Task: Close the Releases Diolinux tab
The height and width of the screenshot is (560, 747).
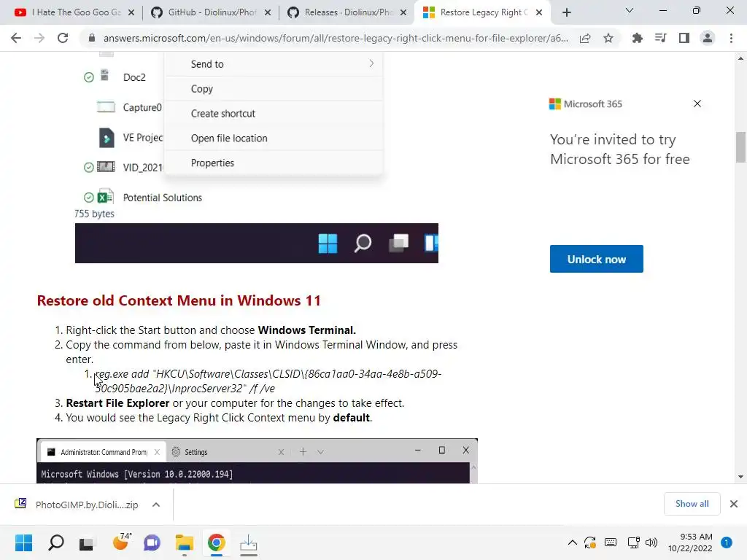Action: tap(403, 12)
